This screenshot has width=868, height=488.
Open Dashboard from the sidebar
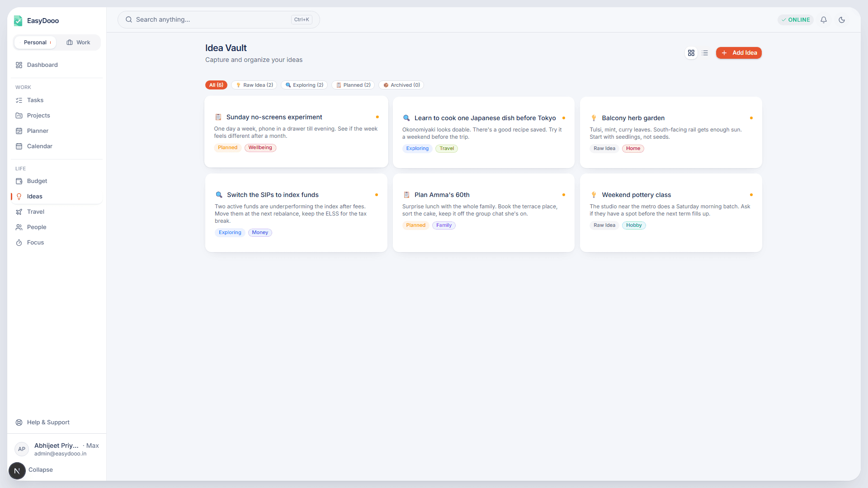click(x=57, y=65)
